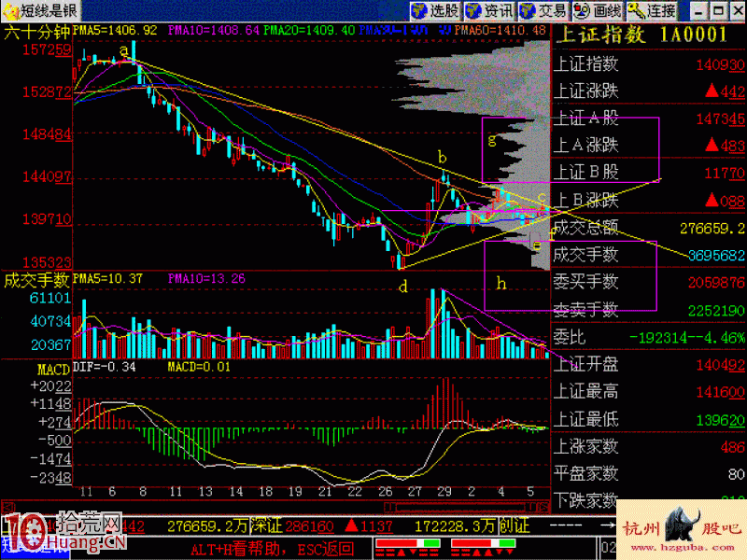Image resolution: width=747 pixels, height=560 pixels.
Task: Click MACD axis value -2348
Action: click(x=50, y=478)
